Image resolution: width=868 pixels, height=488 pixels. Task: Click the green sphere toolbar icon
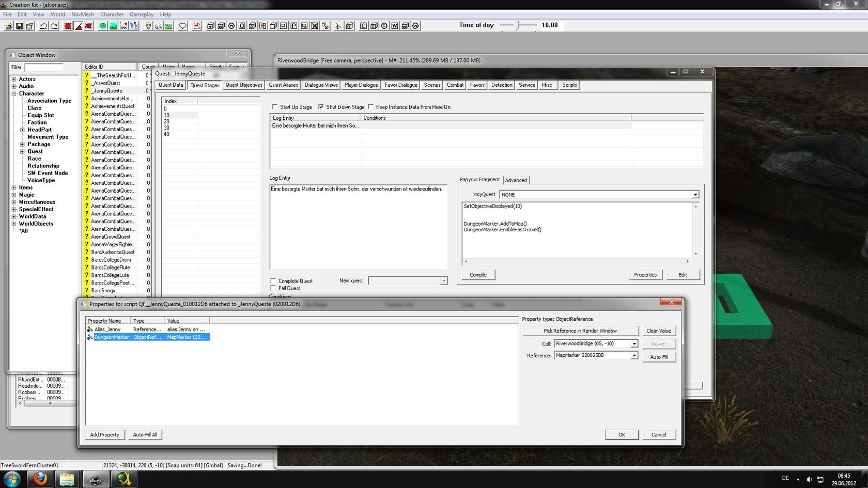(103, 26)
